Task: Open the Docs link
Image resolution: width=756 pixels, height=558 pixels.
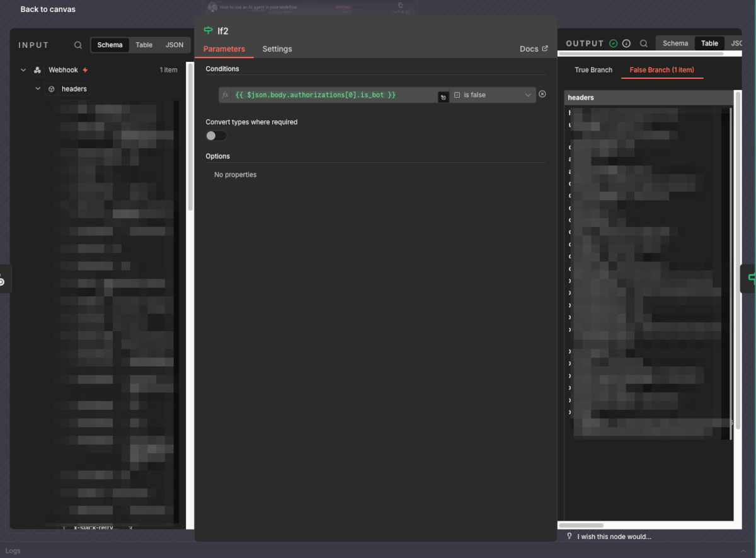Action: [x=533, y=49]
